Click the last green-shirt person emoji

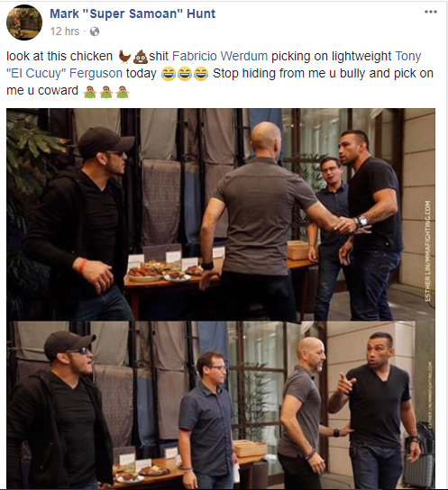tap(122, 92)
